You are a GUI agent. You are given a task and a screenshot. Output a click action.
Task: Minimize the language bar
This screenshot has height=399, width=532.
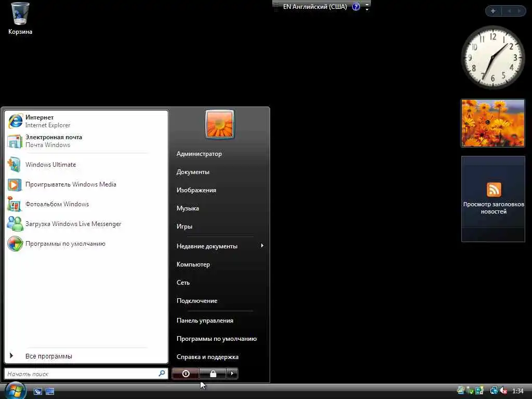(367, 4)
